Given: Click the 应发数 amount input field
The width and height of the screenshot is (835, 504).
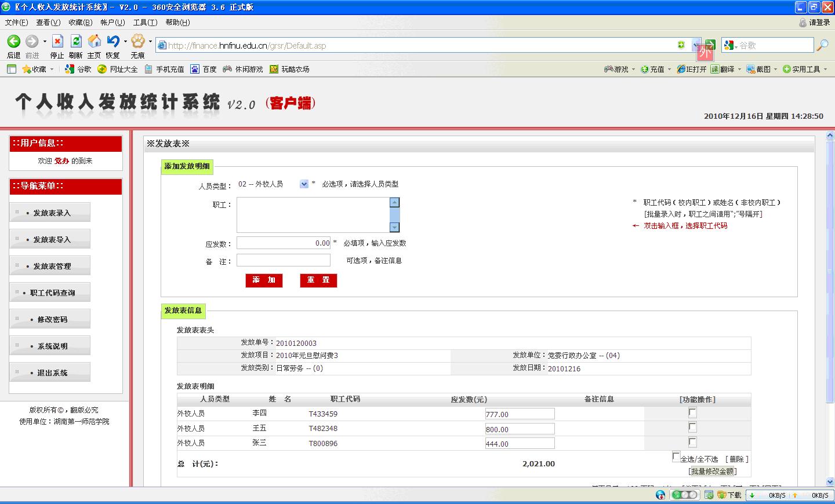Looking at the screenshot, I should 284,243.
